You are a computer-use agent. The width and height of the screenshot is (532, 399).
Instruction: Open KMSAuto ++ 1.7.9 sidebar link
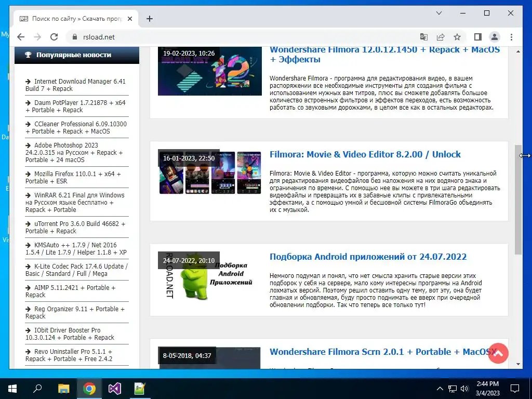[76, 249]
